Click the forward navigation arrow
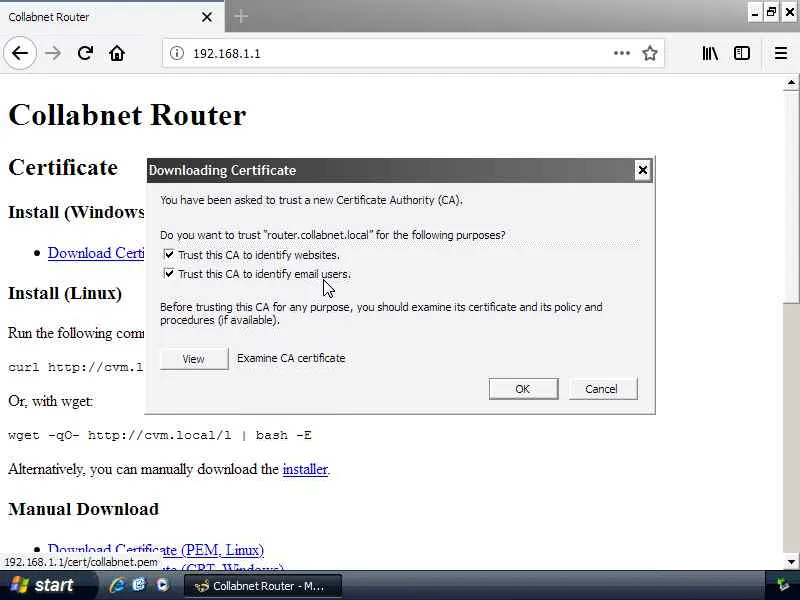The height and width of the screenshot is (600, 800). (53, 53)
